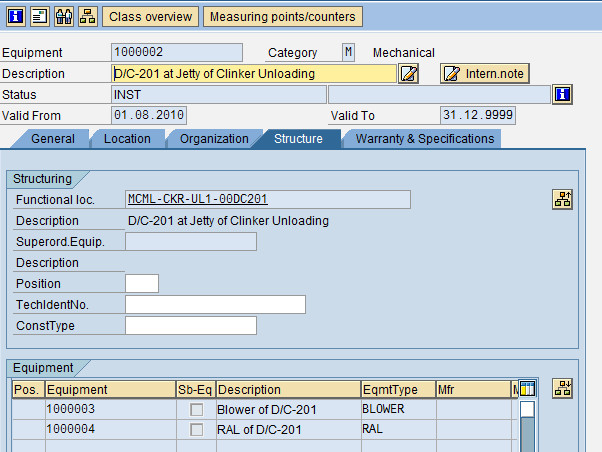Select the Structure tab
The height and width of the screenshot is (452, 602).
pos(298,139)
